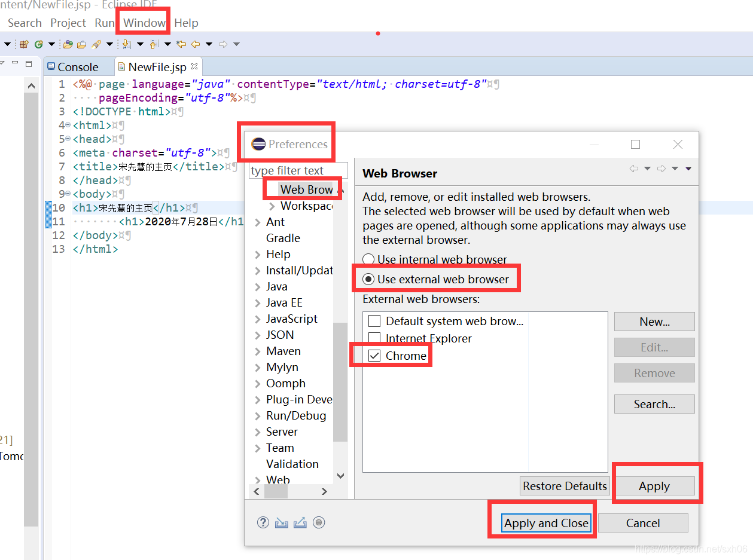Click the Open Type folder toolbar icon
Image resolution: width=753 pixels, height=560 pixels.
pos(68,44)
